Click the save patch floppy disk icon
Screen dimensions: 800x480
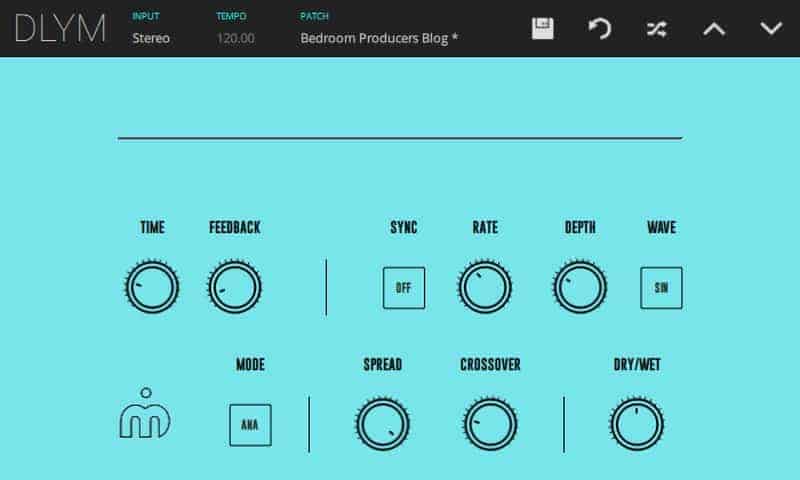[543, 28]
